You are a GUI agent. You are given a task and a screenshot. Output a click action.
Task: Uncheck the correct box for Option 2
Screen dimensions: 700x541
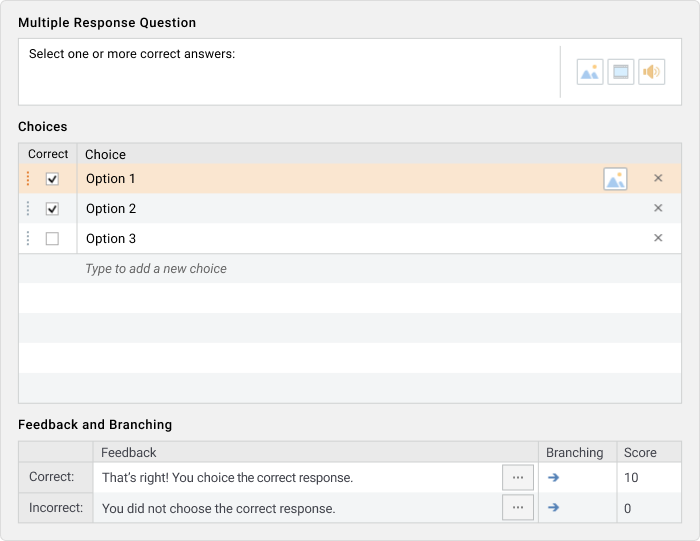point(52,209)
